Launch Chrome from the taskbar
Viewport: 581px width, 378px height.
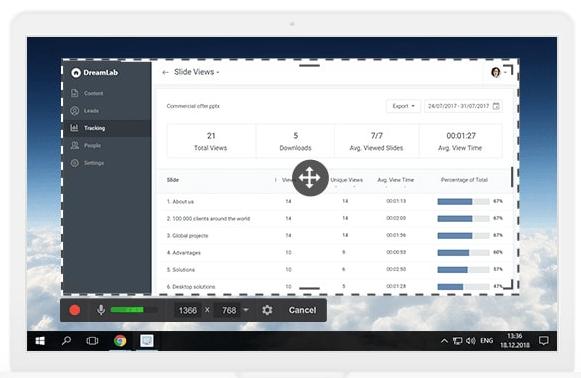click(120, 341)
